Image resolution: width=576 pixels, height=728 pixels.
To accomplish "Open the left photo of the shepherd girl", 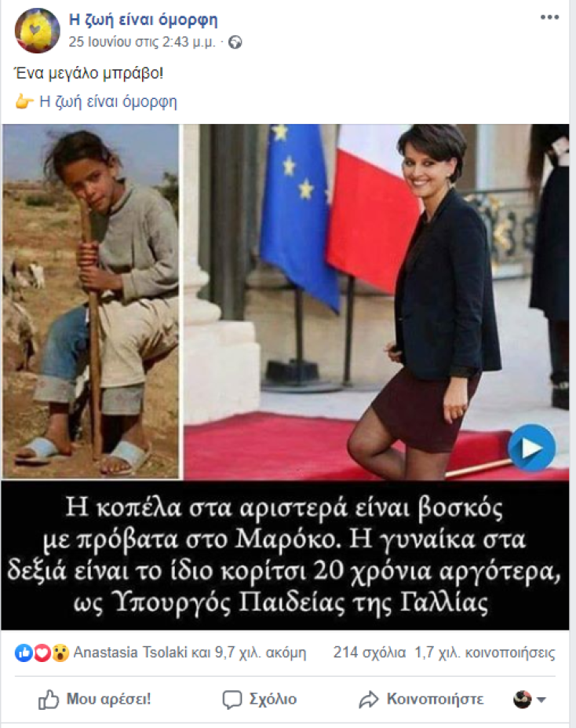I will pyautogui.click(x=90, y=302).
